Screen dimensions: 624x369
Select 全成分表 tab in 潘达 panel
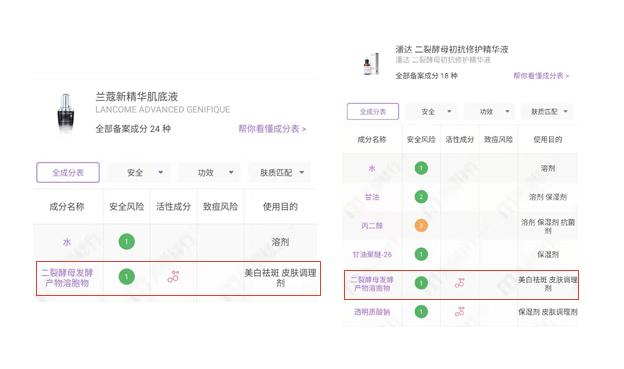click(373, 111)
